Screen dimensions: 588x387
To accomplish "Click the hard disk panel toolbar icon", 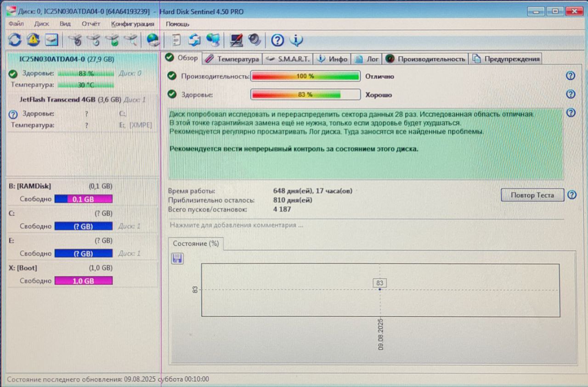I will pos(51,40).
